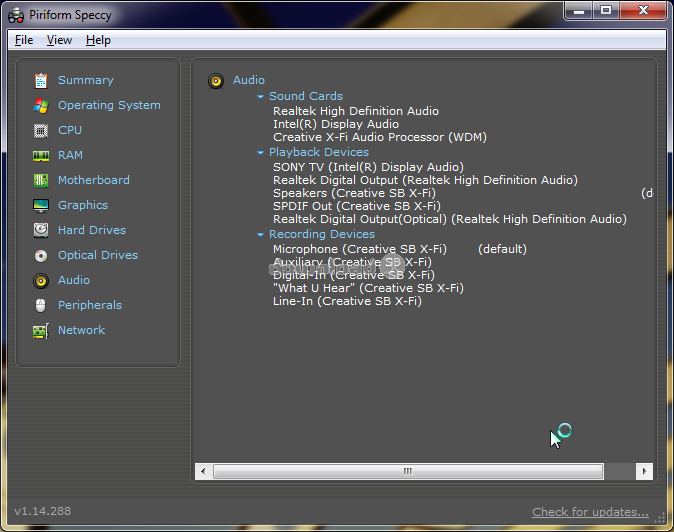This screenshot has width=674, height=532.
Task: Collapse the Recording Devices section
Action: 260,235
